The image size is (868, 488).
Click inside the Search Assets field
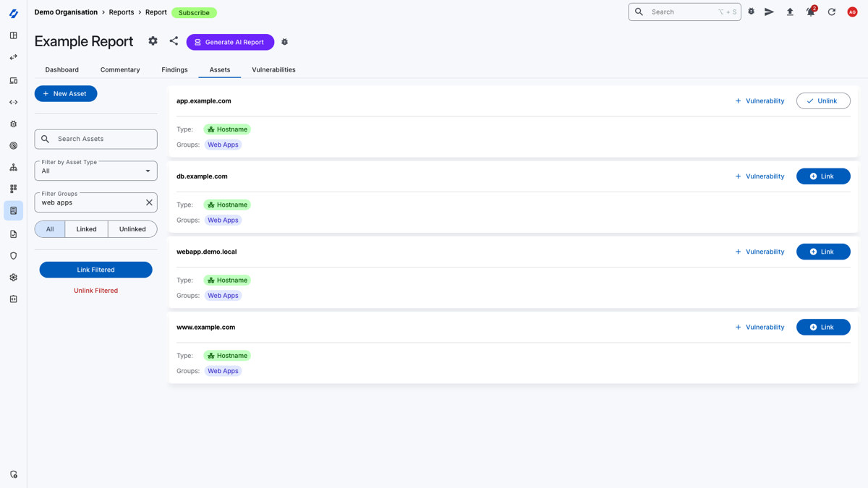click(95, 139)
